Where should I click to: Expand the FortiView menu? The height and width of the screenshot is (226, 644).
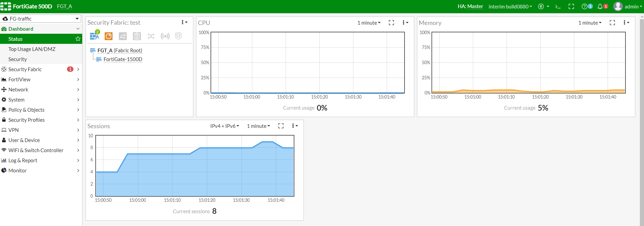click(41, 79)
